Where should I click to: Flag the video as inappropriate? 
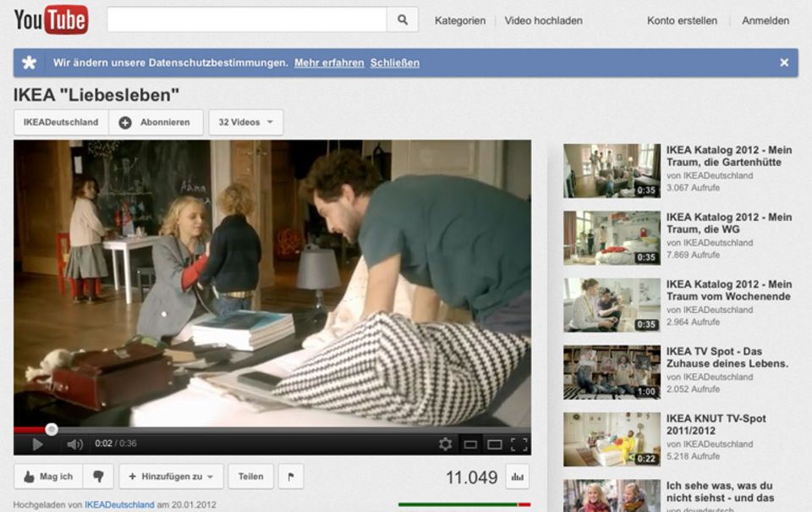pos(290,476)
